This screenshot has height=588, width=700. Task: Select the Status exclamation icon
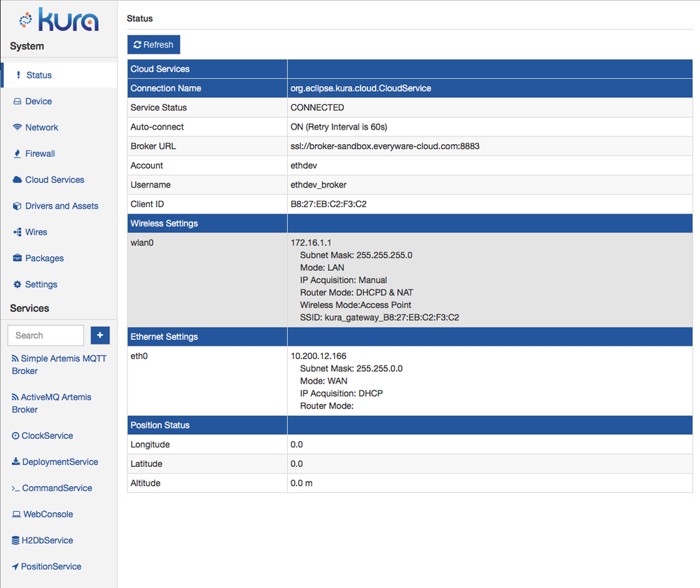pos(17,75)
